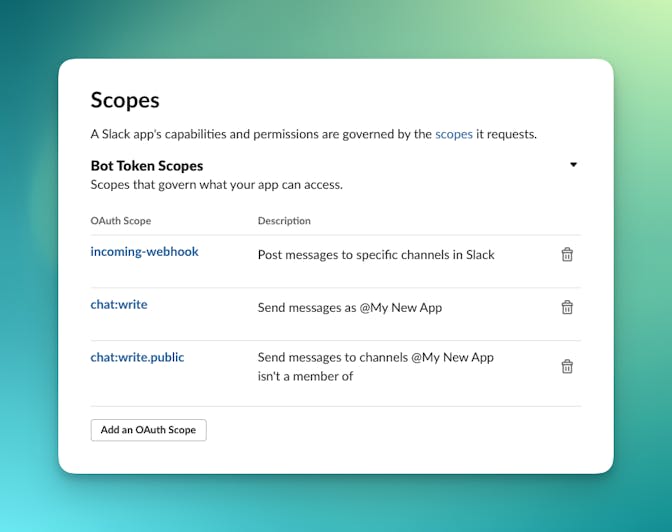The height and width of the screenshot is (532, 672).
Task: Collapse the Bot Token Scopes section
Action: (x=573, y=165)
